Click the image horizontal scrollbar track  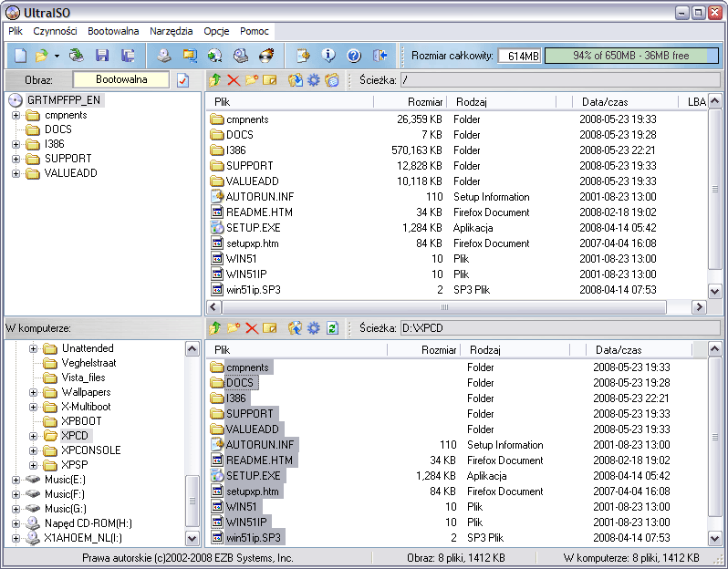point(444,306)
